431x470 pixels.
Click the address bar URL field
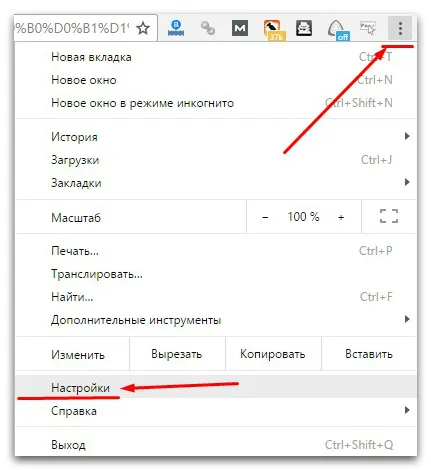73,28
